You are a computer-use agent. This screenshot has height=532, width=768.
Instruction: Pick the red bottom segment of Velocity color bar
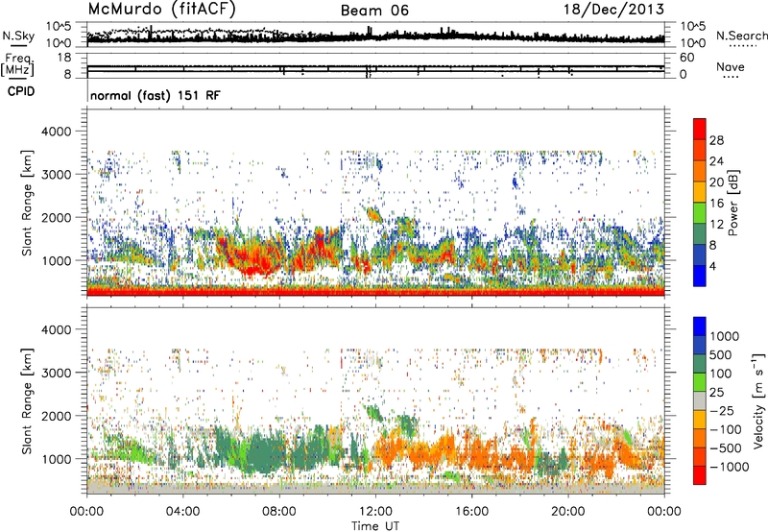[700, 475]
